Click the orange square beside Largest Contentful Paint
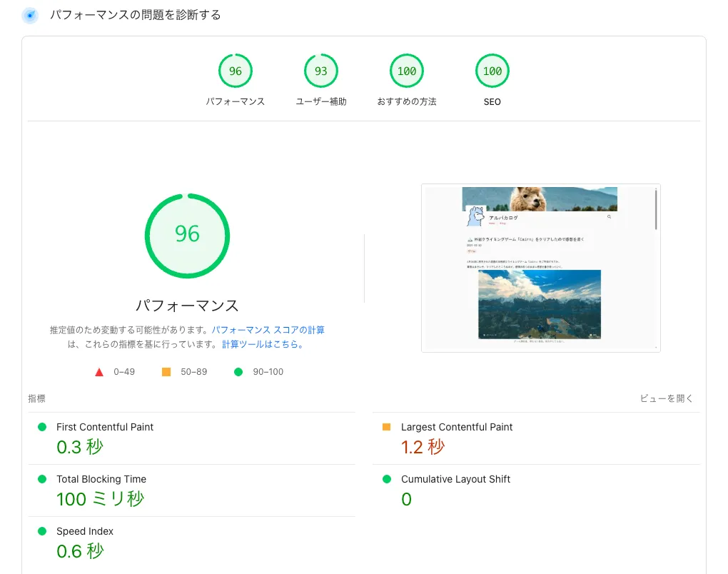This screenshot has height=574, width=728. click(386, 427)
